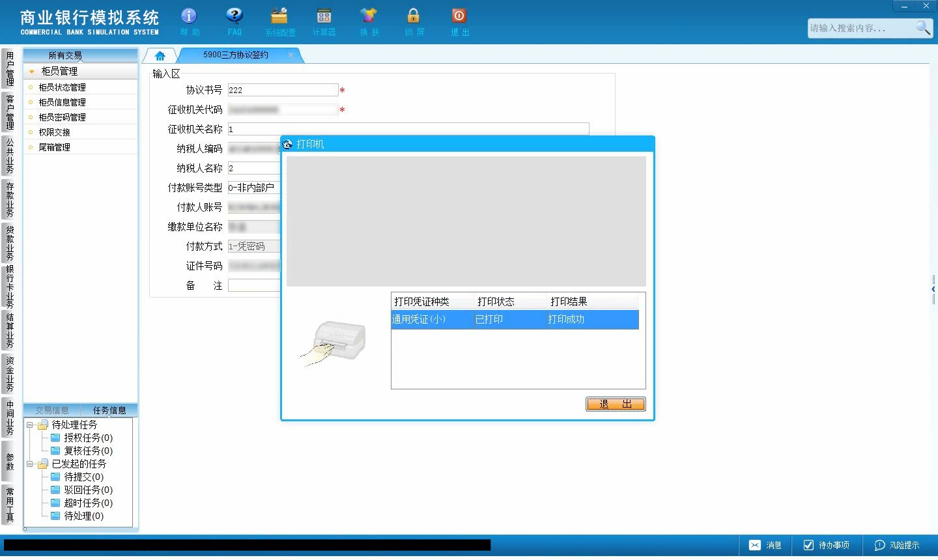Open the 付款账号类型 dropdown

pos(254,188)
